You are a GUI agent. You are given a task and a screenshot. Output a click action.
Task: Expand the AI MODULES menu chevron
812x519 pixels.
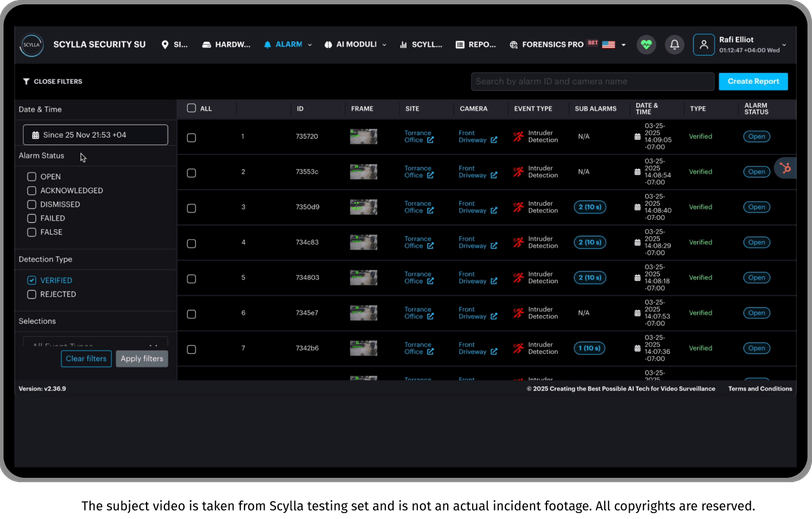pos(384,45)
